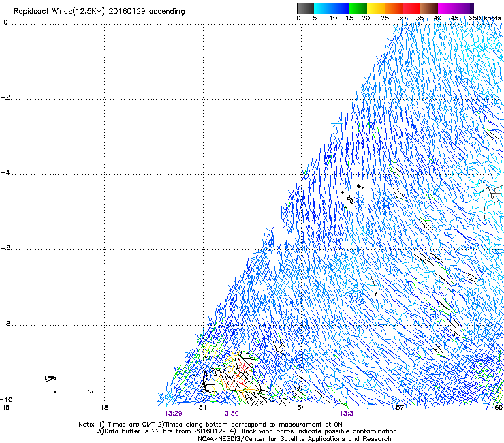Select the purple '13:29' pass time label
This screenshot has width=504, height=443.
tap(173, 414)
